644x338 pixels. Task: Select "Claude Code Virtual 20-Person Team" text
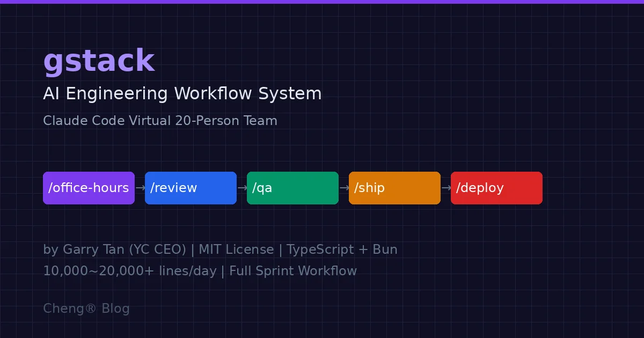[x=160, y=121]
